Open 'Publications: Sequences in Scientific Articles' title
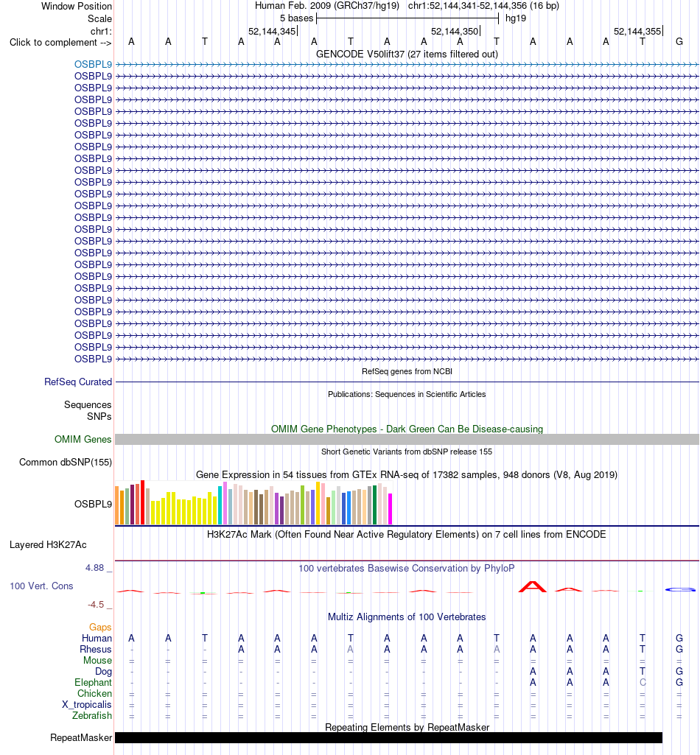The height and width of the screenshot is (755, 700). coord(407,394)
